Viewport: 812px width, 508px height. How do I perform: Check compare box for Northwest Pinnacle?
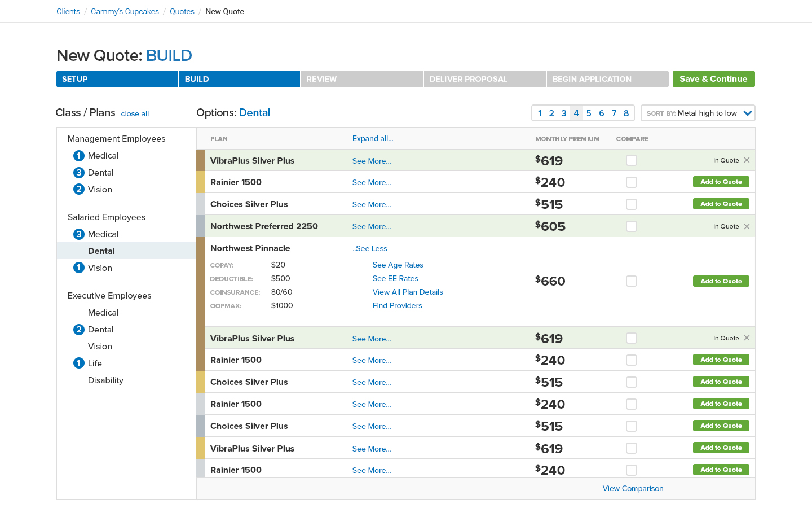[632, 281]
